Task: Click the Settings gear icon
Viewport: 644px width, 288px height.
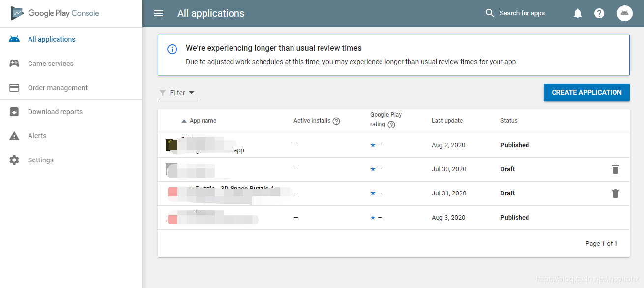Action: pos(14,160)
